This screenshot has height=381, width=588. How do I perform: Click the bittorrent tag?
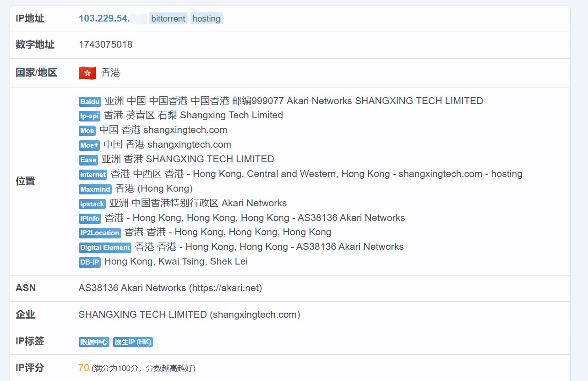pos(168,19)
